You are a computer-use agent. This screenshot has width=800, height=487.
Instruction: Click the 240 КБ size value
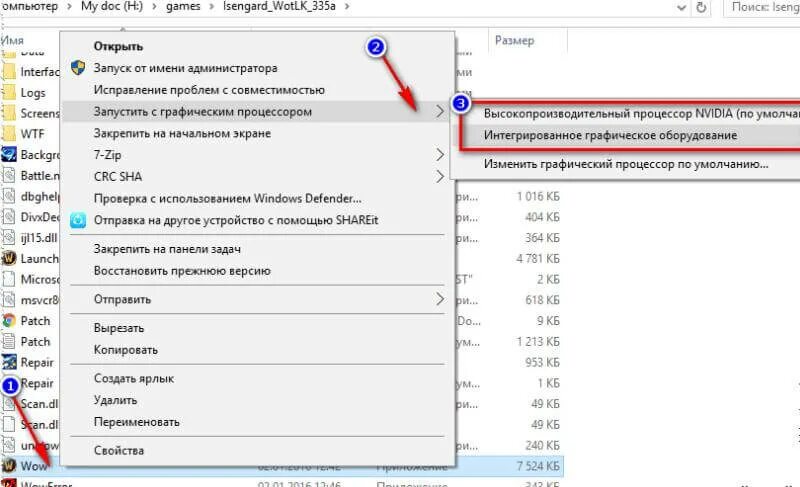[x=542, y=446]
